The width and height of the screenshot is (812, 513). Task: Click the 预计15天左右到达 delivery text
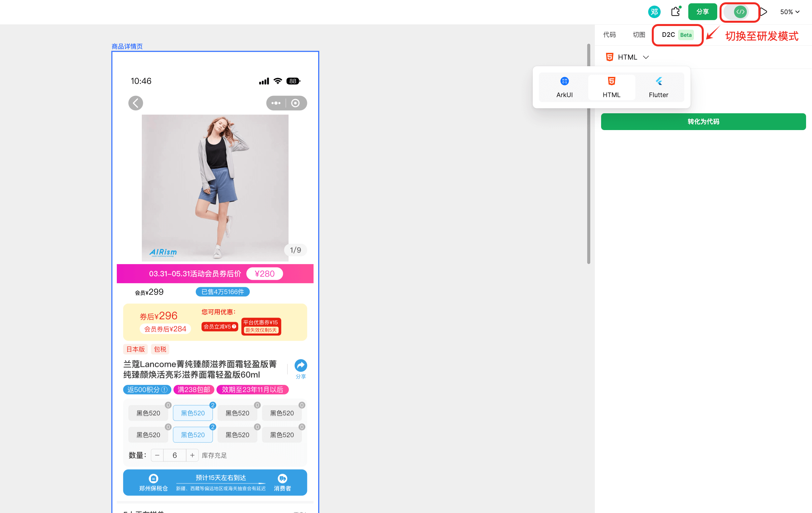[221, 478]
